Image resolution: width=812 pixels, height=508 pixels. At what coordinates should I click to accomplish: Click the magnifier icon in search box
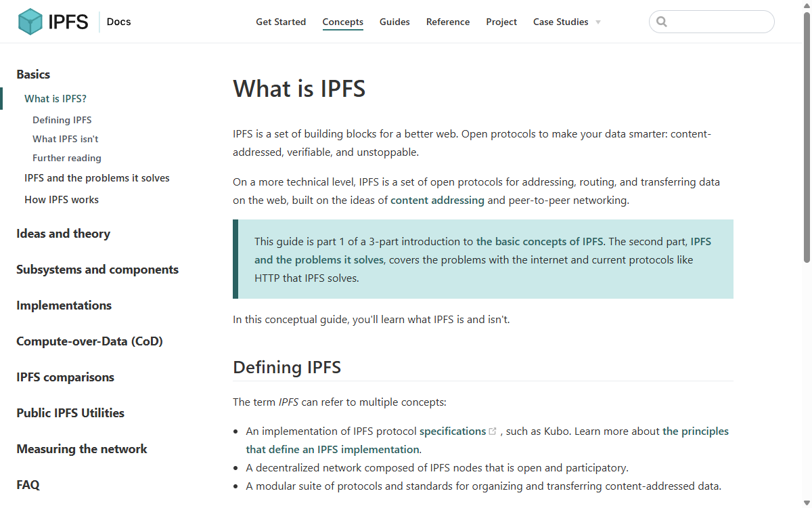(x=662, y=22)
